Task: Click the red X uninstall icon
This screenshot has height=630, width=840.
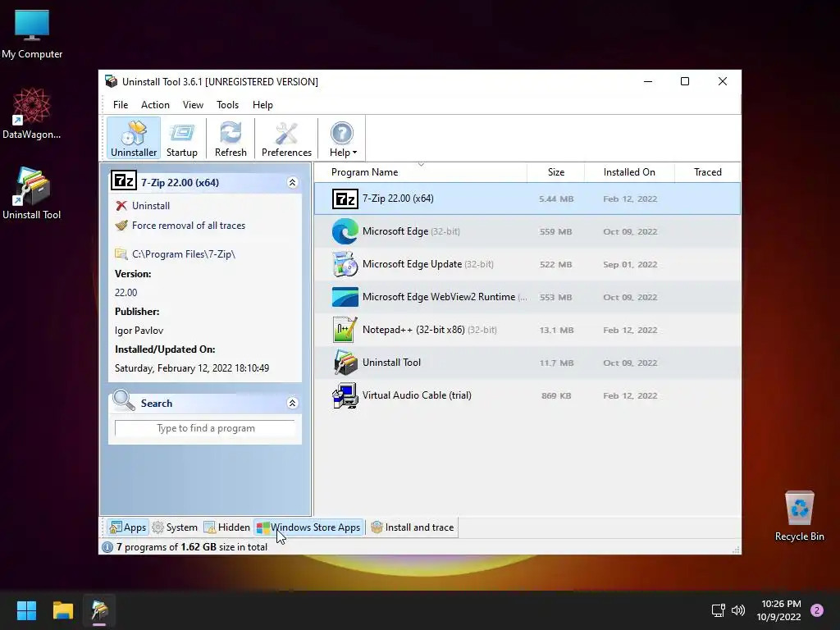Action: [x=121, y=206]
